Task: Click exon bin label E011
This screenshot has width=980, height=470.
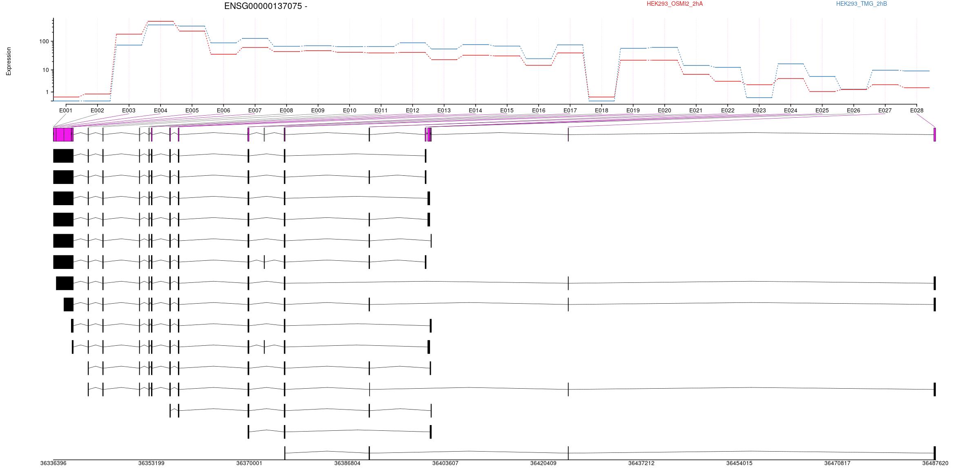Action: pyautogui.click(x=381, y=110)
